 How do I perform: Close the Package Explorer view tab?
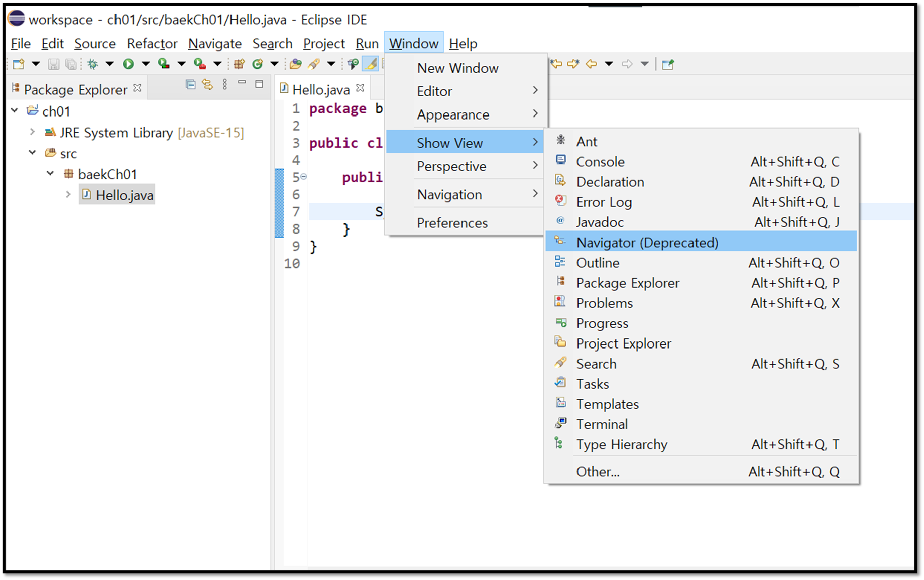point(137,88)
